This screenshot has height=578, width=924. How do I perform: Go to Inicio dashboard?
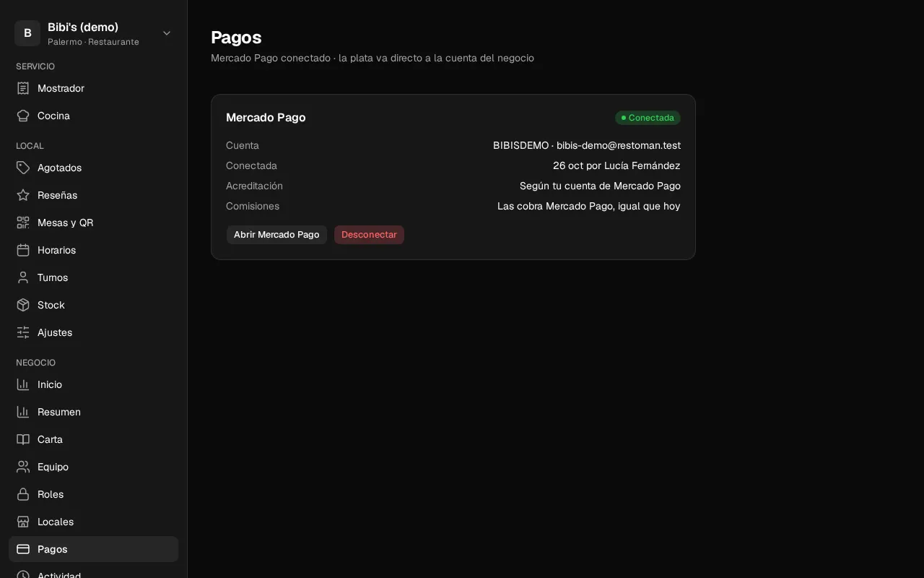[94, 384]
